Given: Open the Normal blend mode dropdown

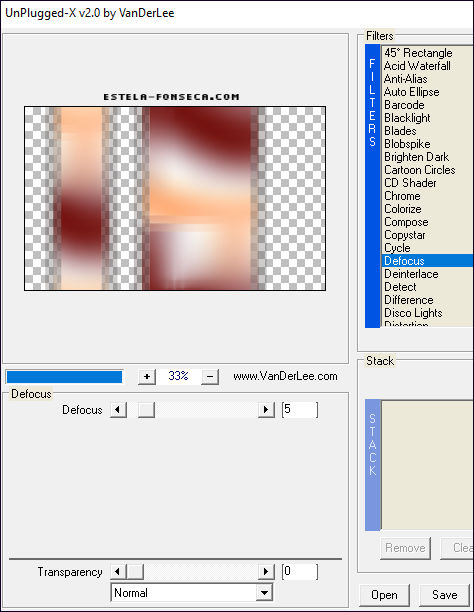Looking at the screenshot, I should [192, 593].
